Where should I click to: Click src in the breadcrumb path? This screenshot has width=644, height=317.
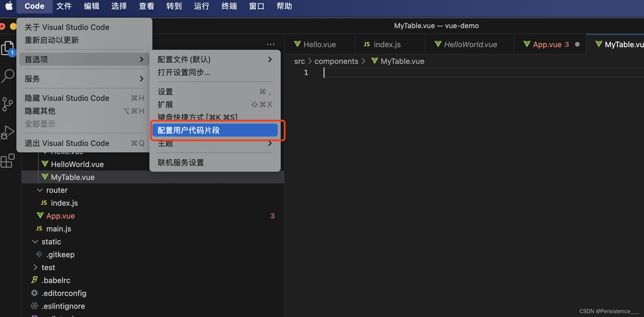299,61
